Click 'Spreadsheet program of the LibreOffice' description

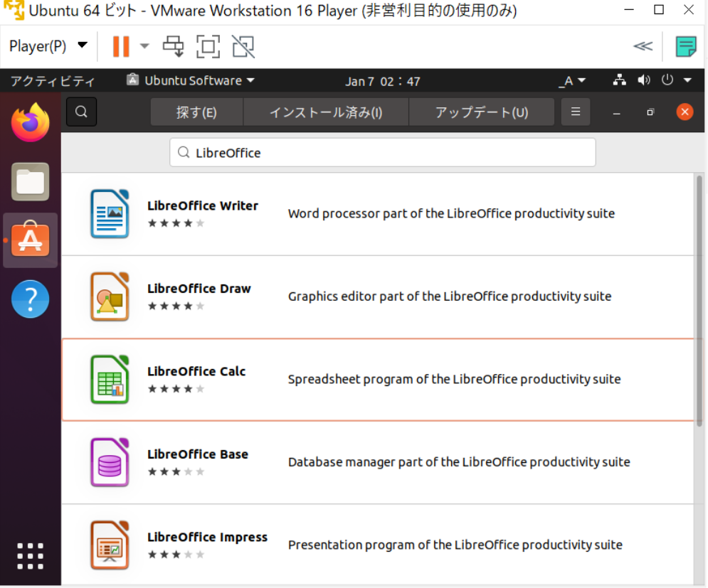click(x=454, y=379)
